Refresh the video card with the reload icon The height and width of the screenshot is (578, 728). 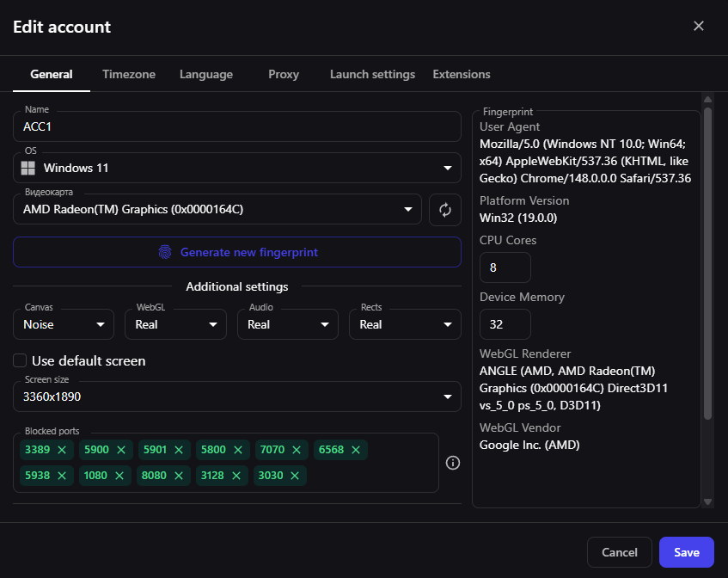click(x=444, y=210)
